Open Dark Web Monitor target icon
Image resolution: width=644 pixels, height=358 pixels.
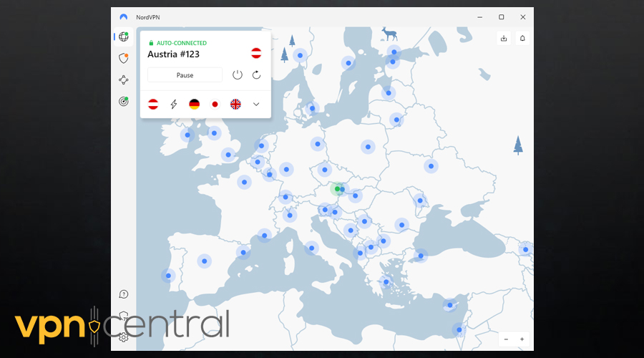tap(124, 101)
